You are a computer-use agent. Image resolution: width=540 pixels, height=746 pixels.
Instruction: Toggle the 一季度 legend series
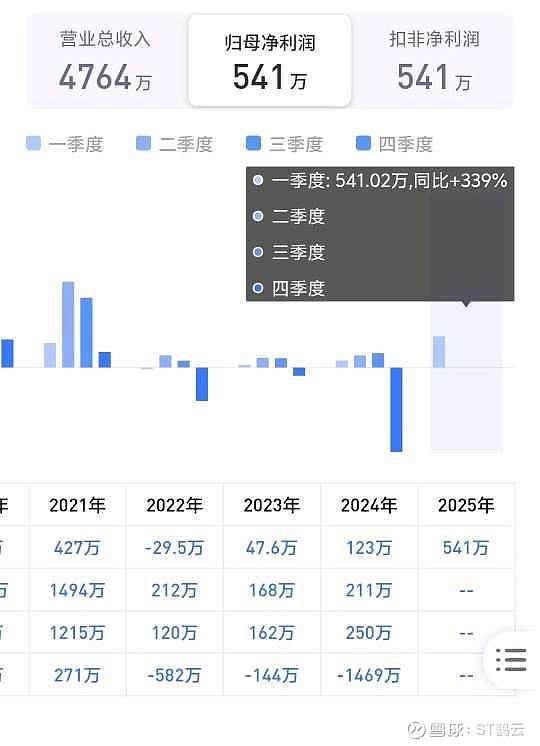click(x=65, y=144)
